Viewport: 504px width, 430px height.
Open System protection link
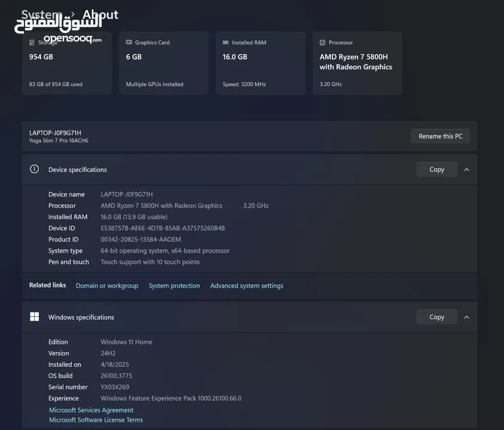[x=174, y=285]
